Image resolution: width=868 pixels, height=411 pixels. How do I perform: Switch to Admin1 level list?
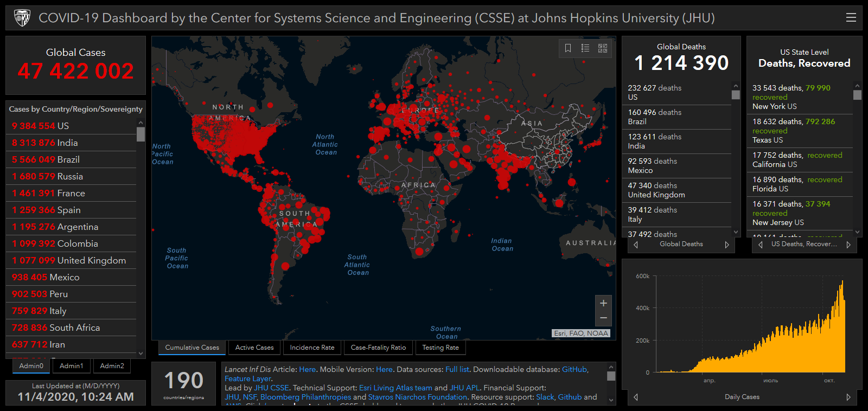(x=72, y=366)
